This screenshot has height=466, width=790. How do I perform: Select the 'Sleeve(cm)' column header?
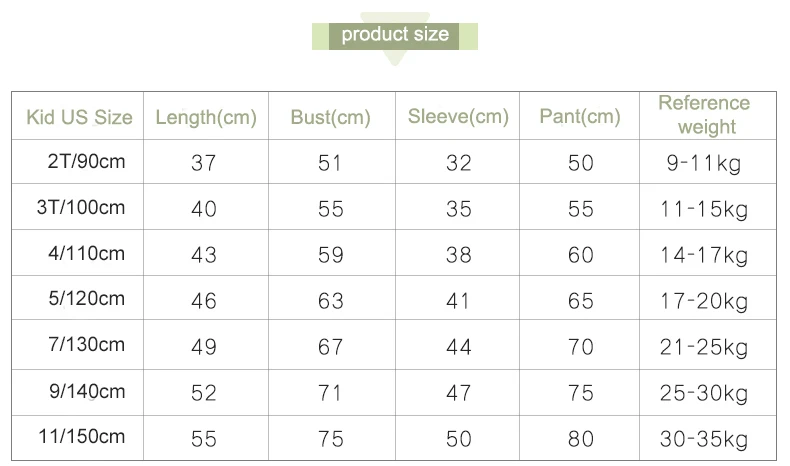point(458,116)
